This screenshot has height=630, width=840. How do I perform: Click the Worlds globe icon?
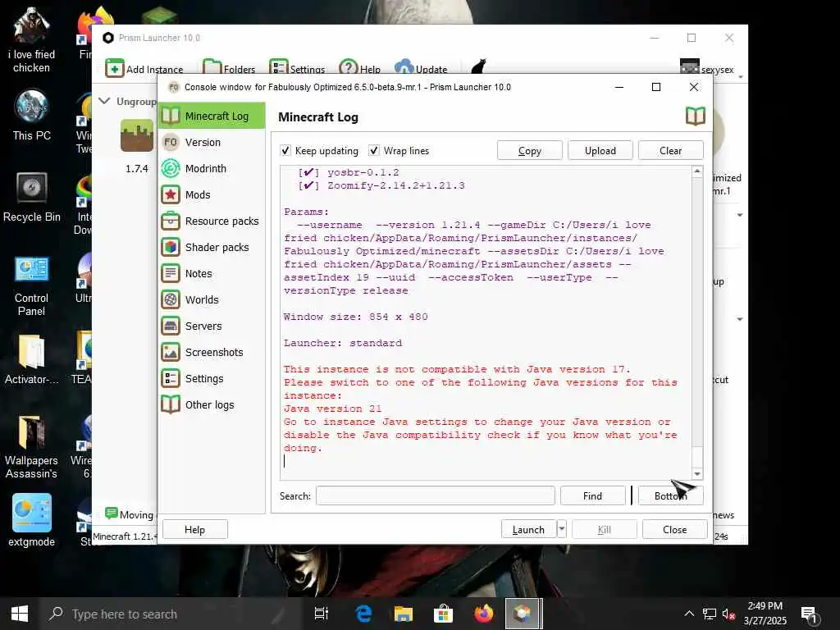[171, 299]
